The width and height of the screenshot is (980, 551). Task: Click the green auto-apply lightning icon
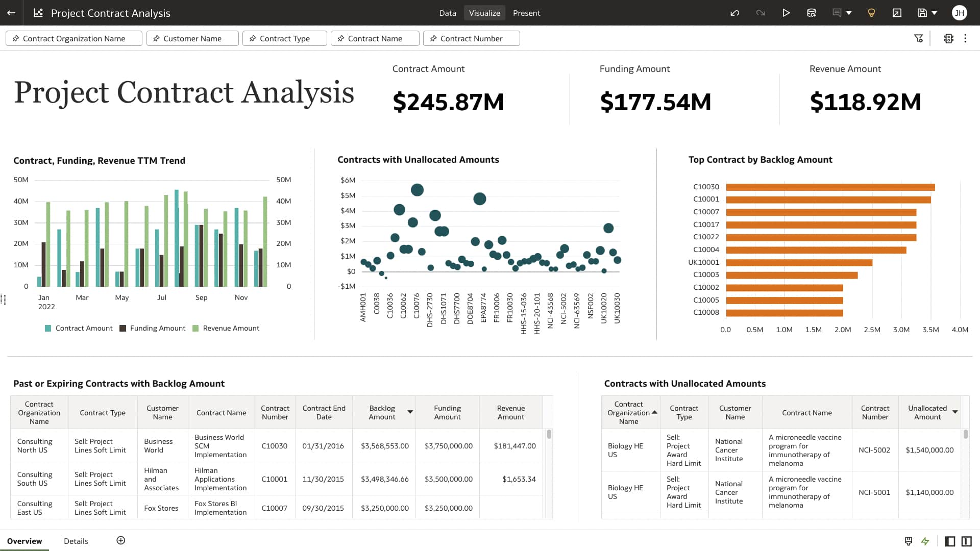click(925, 541)
